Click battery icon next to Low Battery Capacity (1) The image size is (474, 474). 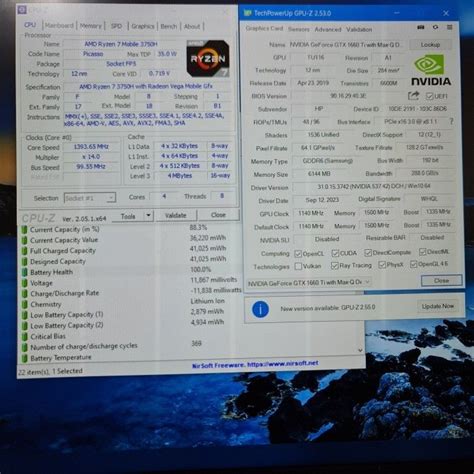(24, 315)
